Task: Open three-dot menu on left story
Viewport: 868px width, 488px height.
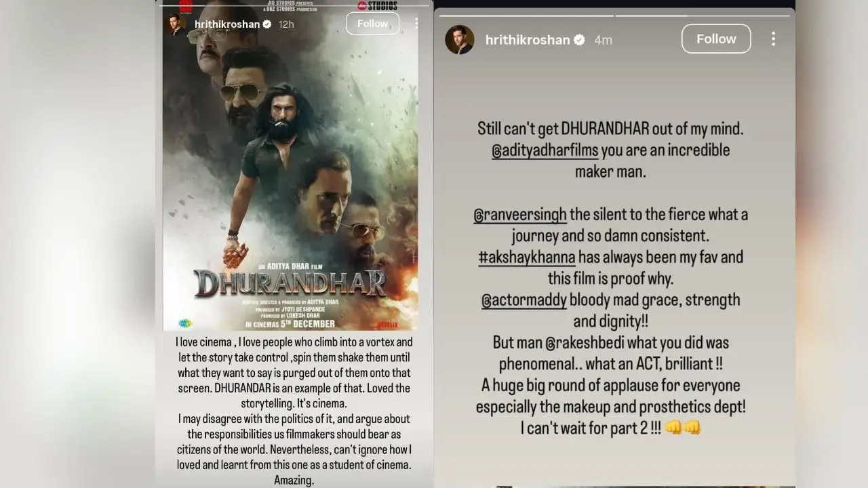Action: pyautogui.click(x=416, y=24)
